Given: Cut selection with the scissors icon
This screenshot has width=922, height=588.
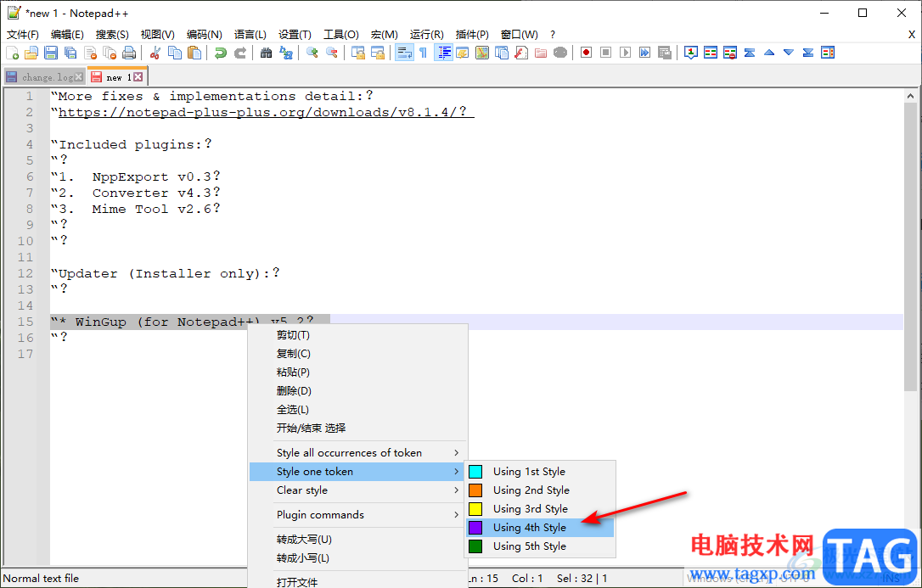Looking at the screenshot, I should [x=155, y=53].
